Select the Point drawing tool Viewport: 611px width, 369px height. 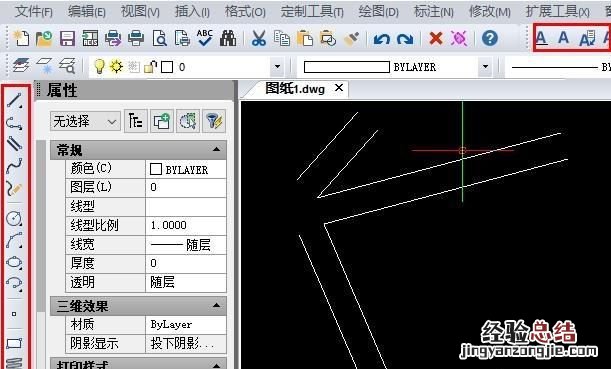coord(14,314)
